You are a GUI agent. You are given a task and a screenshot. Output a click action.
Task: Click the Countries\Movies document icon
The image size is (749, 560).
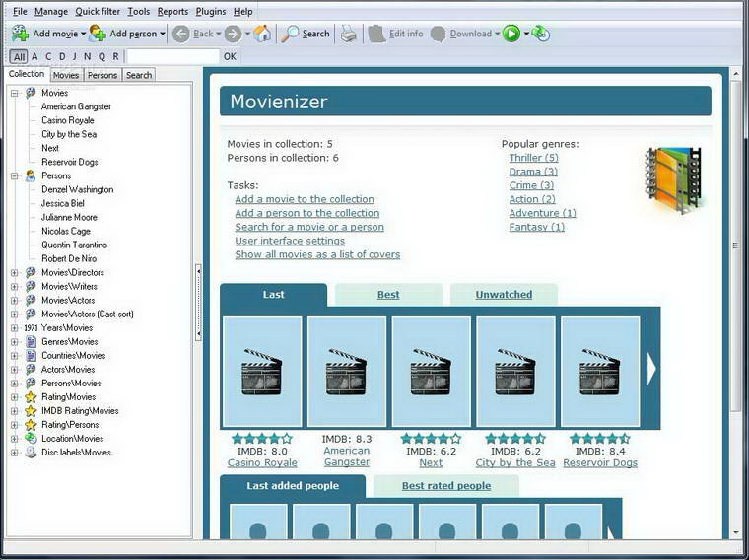click(31, 356)
